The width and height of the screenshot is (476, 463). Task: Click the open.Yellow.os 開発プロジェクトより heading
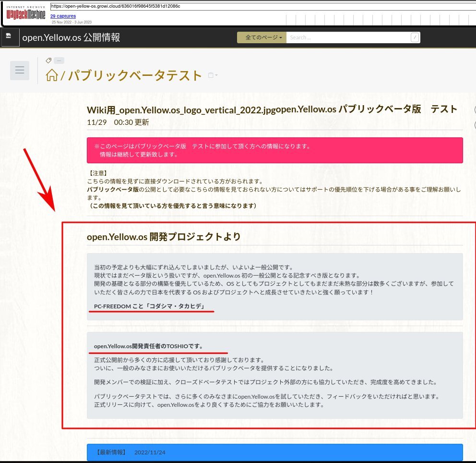pyautogui.click(x=164, y=237)
